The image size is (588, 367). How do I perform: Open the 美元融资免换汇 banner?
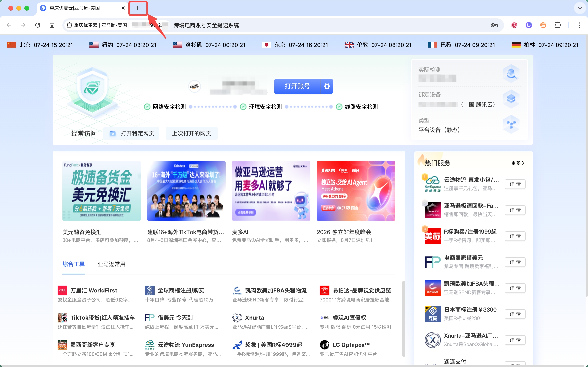(x=102, y=191)
